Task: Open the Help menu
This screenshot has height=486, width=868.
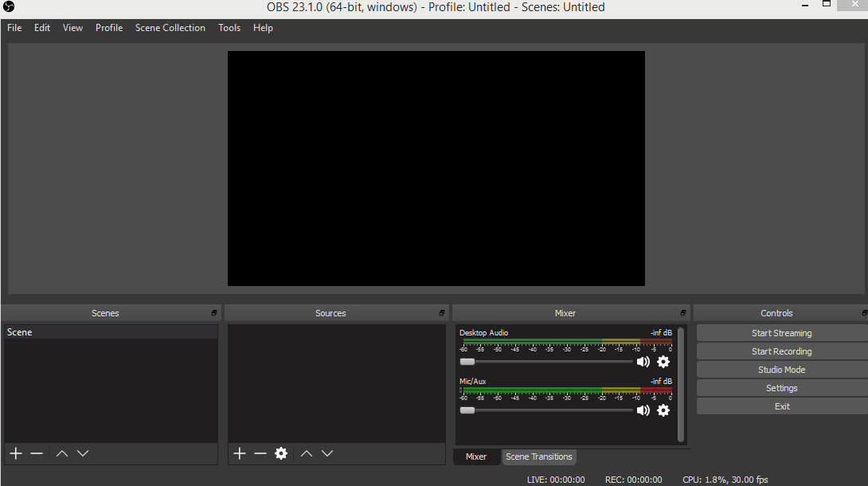Action: [263, 28]
